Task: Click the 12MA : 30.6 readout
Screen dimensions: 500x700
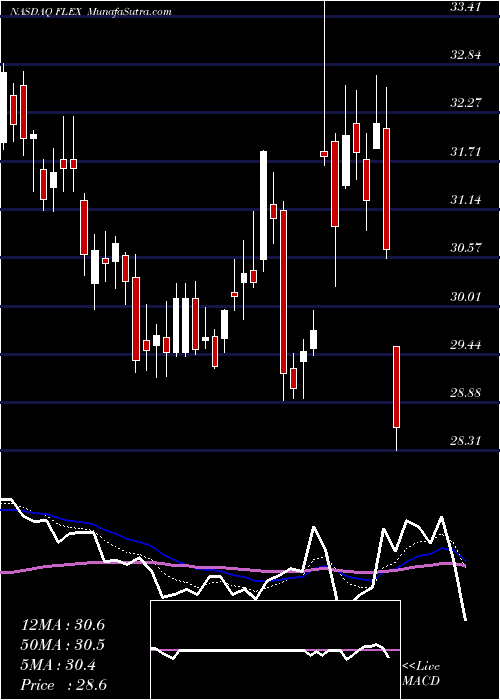Action: pyautogui.click(x=63, y=625)
